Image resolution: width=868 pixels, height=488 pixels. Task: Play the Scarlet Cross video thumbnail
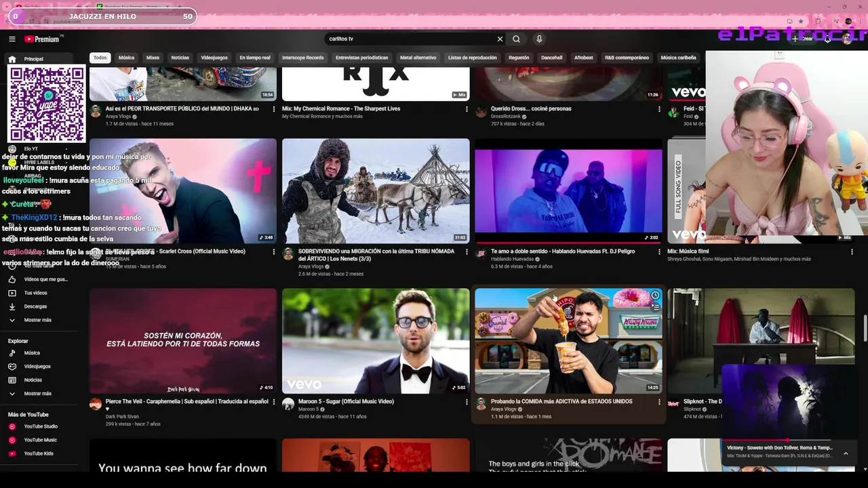coord(183,191)
